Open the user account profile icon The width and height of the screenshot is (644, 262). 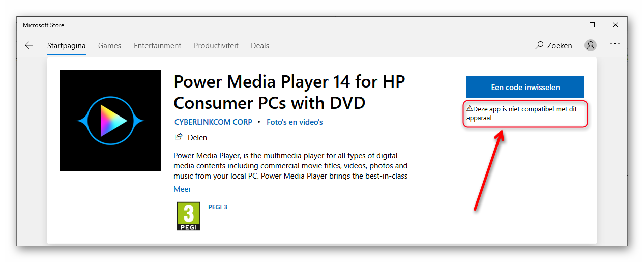pos(591,45)
